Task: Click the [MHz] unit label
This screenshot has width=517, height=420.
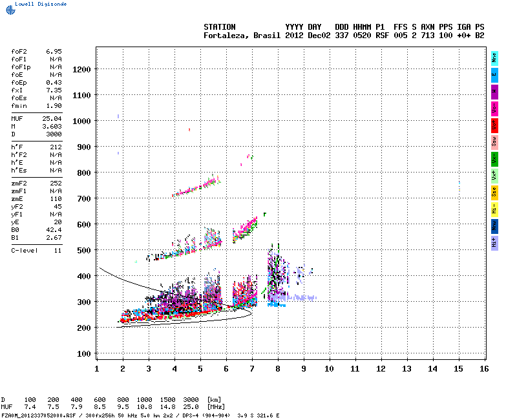Action: [216, 407]
